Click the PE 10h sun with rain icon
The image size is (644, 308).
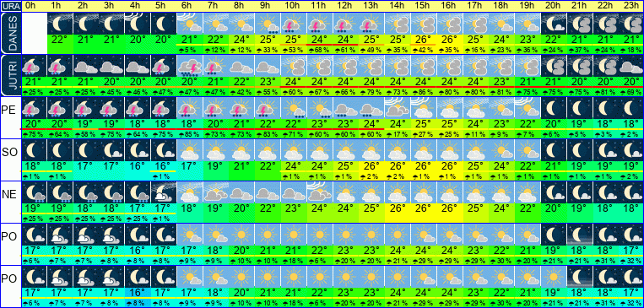[x=291, y=108]
